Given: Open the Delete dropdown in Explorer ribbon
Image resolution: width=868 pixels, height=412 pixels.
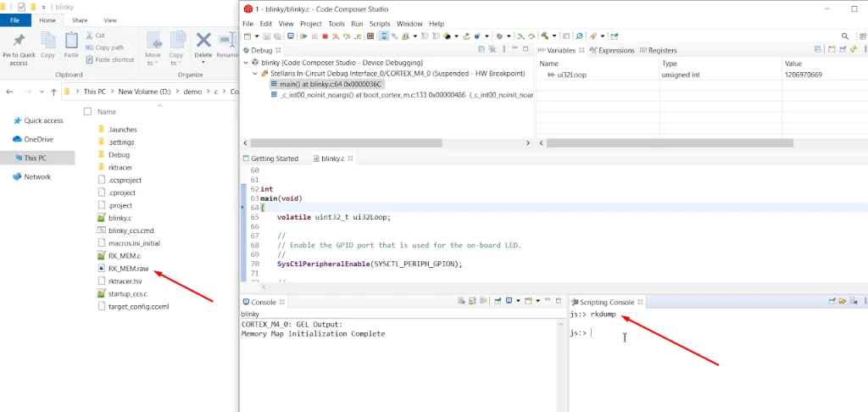Looking at the screenshot, I should pyautogui.click(x=203, y=62).
